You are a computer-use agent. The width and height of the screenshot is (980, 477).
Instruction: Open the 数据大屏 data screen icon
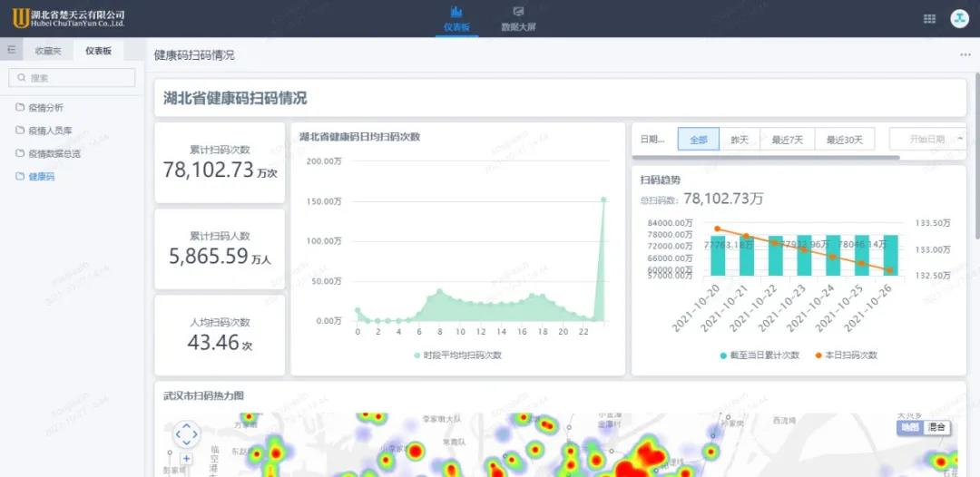click(518, 13)
